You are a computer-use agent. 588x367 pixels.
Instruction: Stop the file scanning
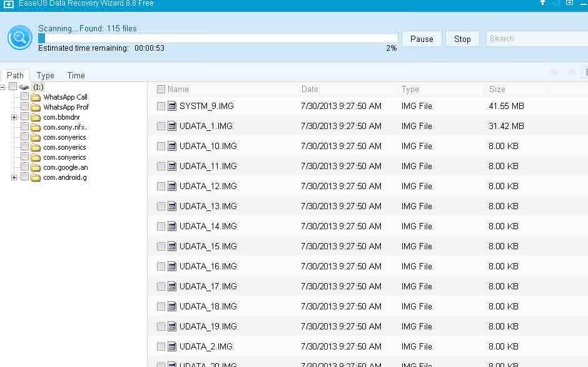pos(462,38)
